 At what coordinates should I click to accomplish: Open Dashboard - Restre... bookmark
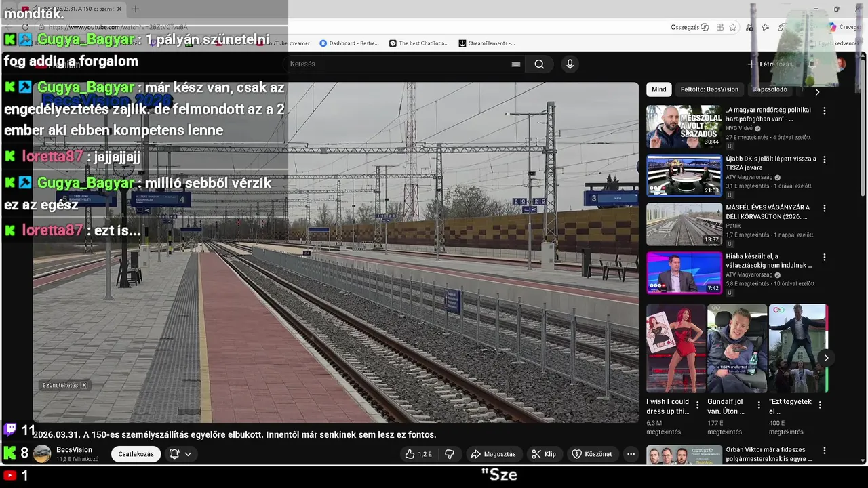pos(349,43)
